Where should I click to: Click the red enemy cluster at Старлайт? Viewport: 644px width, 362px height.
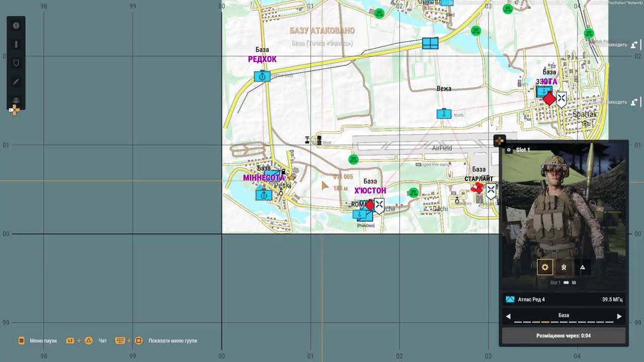coord(477,189)
